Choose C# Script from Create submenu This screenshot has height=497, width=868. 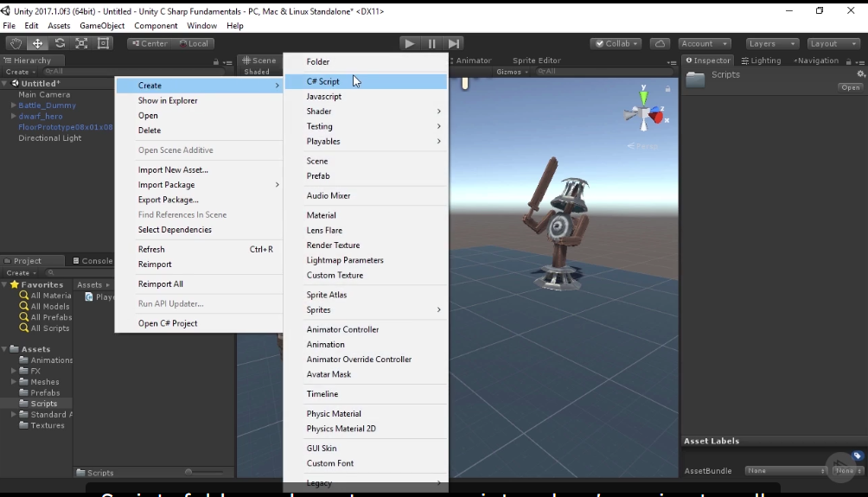[366, 81]
